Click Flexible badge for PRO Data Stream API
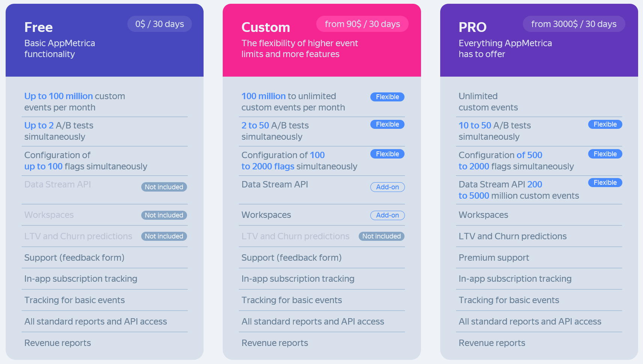643x364 pixels. click(x=605, y=183)
